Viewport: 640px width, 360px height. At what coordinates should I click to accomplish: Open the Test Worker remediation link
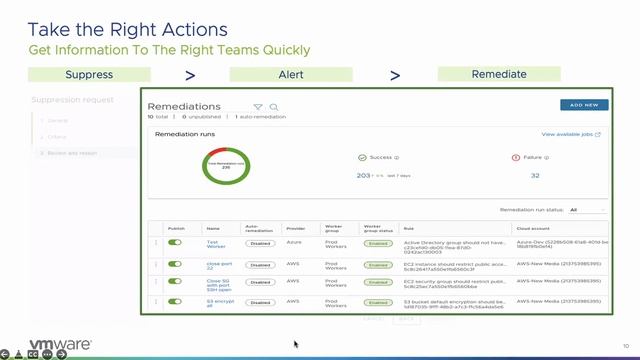click(216, 244)
